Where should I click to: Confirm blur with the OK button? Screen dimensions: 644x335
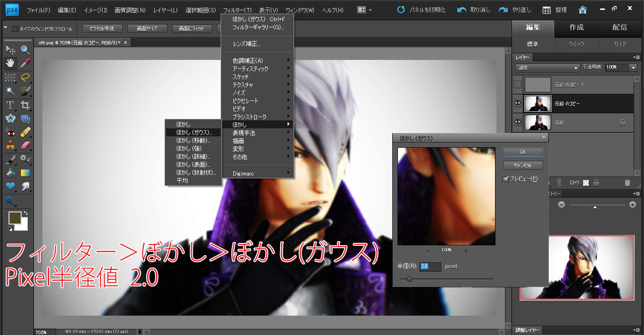[522, 152]
